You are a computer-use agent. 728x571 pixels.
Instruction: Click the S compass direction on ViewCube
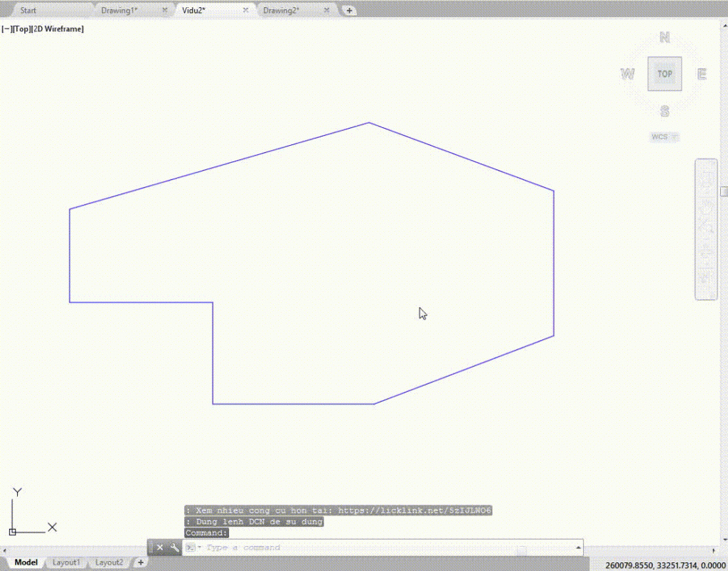tap(665, 111)
